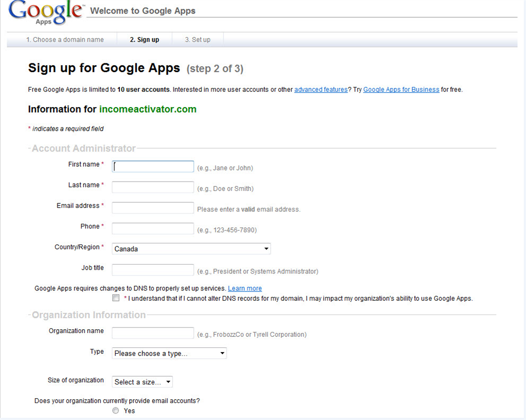Click the Job title input field
This screenshot has height=420, width=526.
click(x=153, y=270)
